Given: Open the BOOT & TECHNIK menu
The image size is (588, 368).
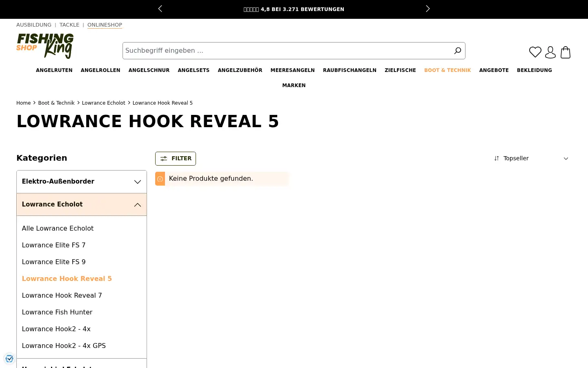Looking at the screenshot, I should point(448,70).
